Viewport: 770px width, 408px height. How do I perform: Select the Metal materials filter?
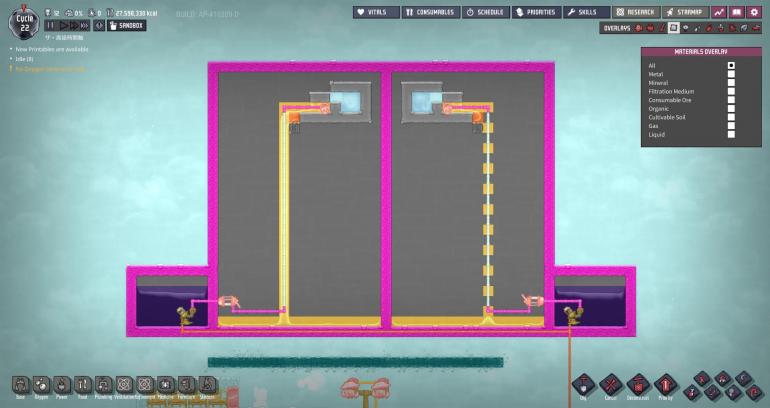[x=731, y=74]
